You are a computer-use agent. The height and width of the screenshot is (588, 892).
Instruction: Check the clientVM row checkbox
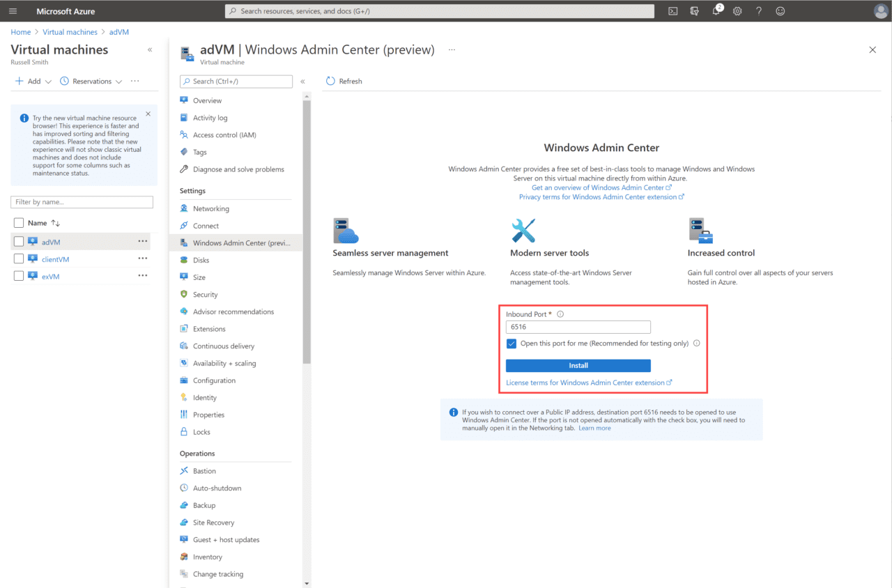point(19,258)
